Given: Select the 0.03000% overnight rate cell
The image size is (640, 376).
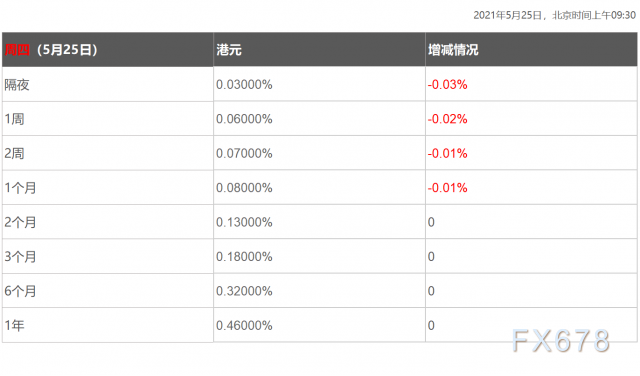Looking at the screenshot, I should pos(244,85).
